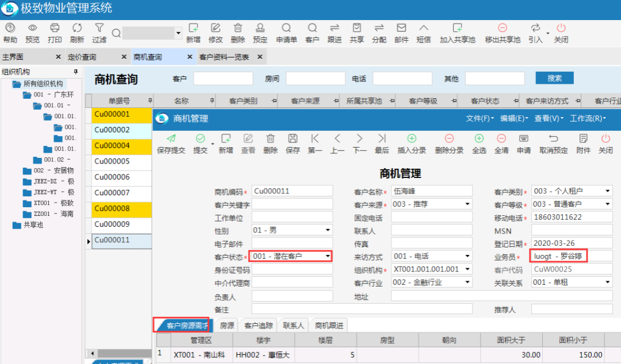Viewport: 621px width, 364px height.
Task: Click the 移动电话 field 18603011622
Action: point(572,217)
